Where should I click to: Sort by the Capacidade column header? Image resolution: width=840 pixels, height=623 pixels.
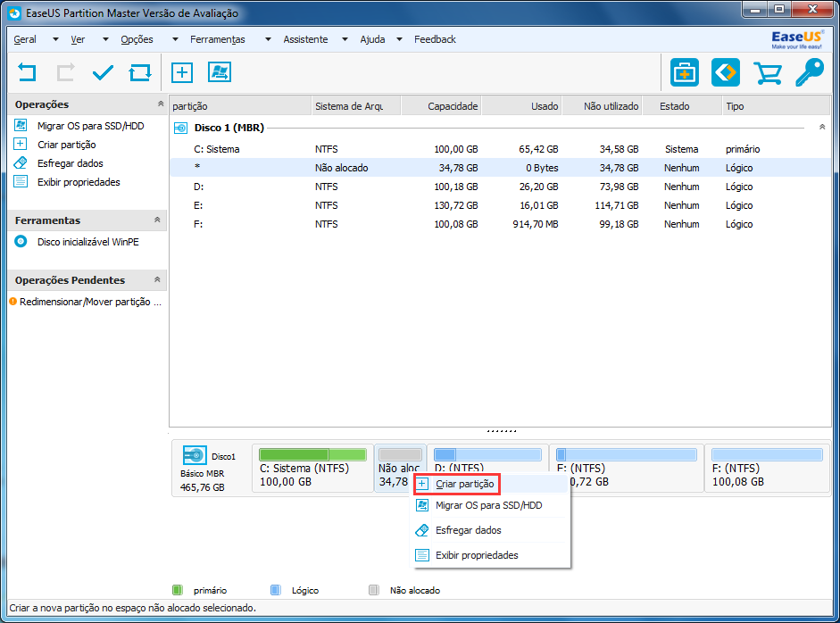tap(441, 106)
